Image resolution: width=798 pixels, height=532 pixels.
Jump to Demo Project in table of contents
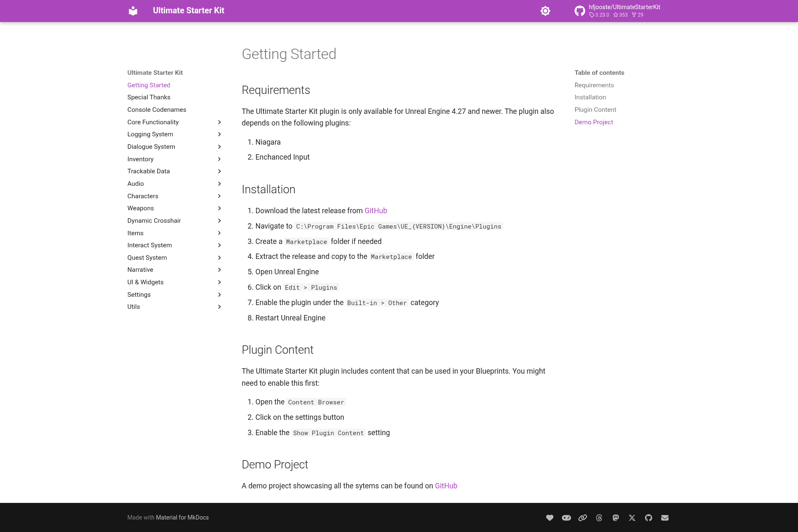[594, 122]
